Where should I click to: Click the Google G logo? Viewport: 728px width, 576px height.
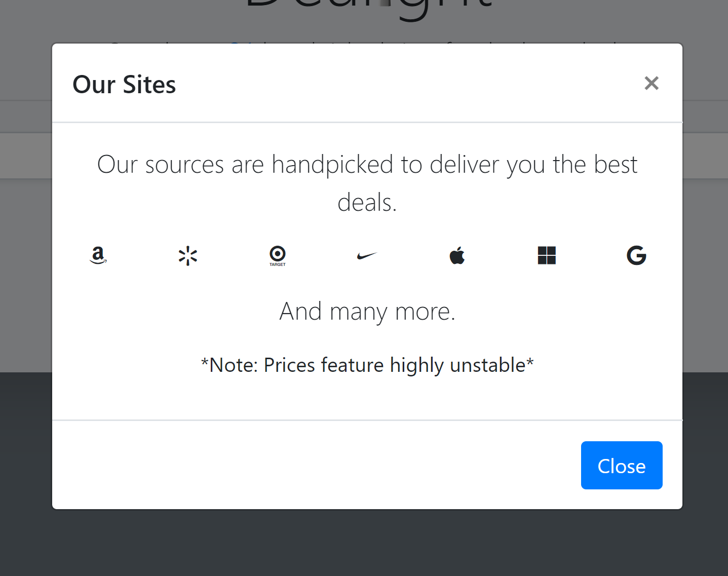point(636,255)
